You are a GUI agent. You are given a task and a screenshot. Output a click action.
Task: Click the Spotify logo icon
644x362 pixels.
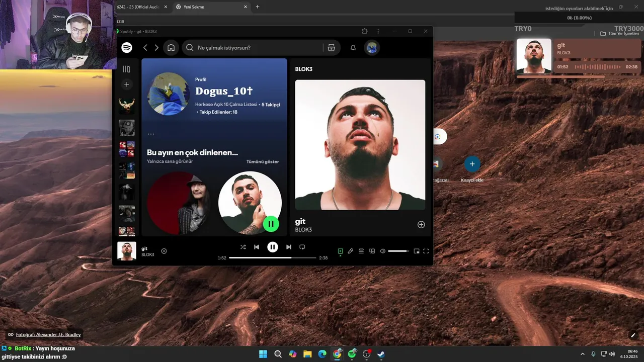(x=127, y=47)
